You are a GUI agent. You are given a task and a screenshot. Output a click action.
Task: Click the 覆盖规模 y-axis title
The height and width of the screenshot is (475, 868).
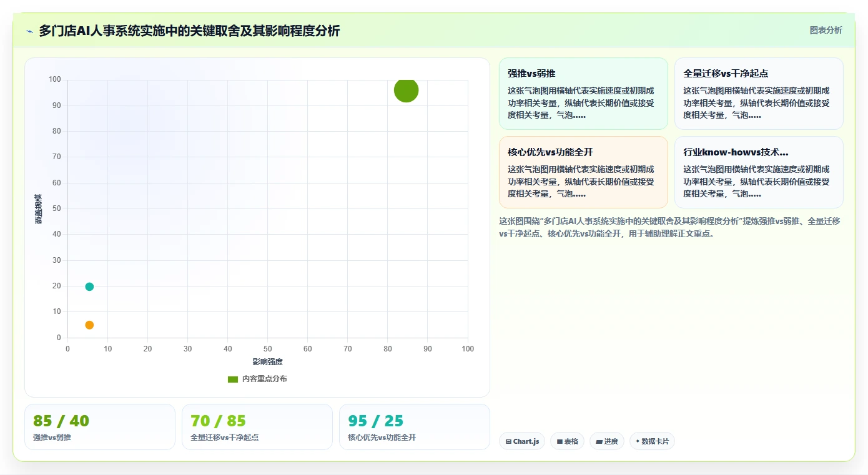point(38,209)
